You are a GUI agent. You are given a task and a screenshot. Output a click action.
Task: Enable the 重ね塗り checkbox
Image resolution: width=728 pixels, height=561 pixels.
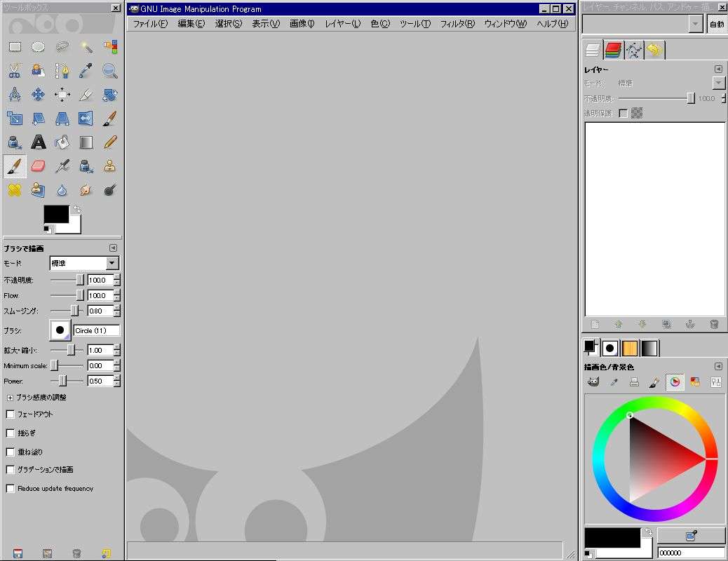(x=11, y=452)
